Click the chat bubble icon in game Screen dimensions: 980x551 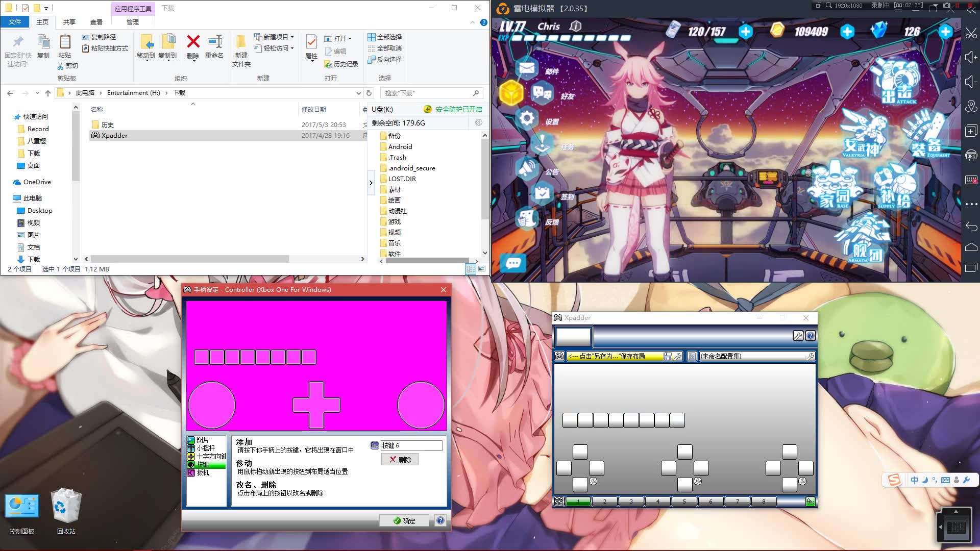click(x=513, y=263)
